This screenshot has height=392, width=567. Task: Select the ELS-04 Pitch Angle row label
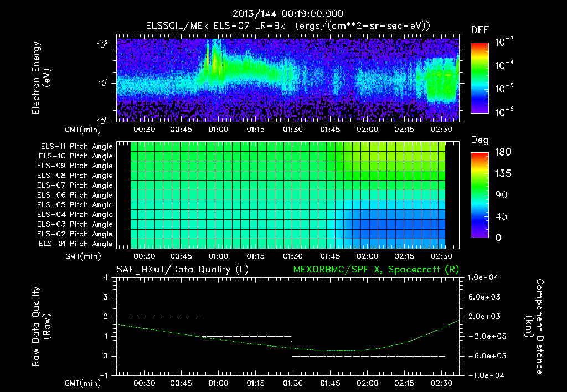click(x=75, y=215)
